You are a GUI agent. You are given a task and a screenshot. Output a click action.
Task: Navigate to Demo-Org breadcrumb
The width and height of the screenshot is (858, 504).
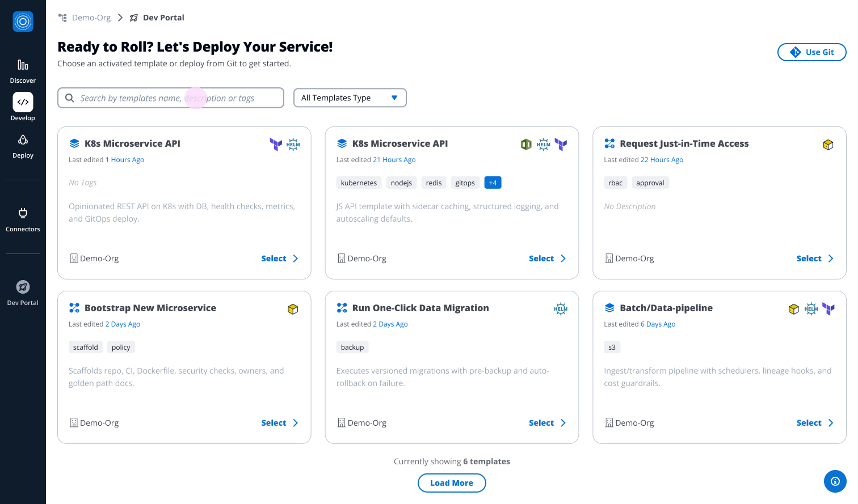point(91,18)
